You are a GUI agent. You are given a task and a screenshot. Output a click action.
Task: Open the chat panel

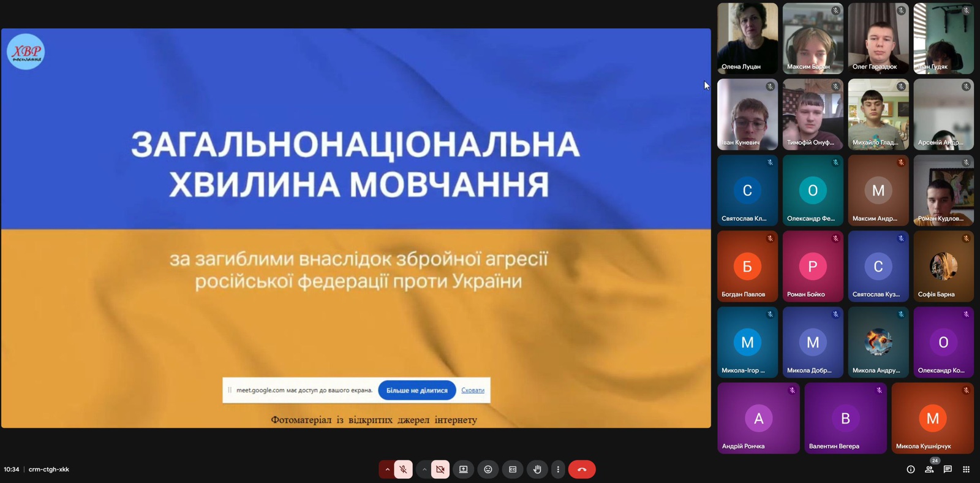click(948, 470)
